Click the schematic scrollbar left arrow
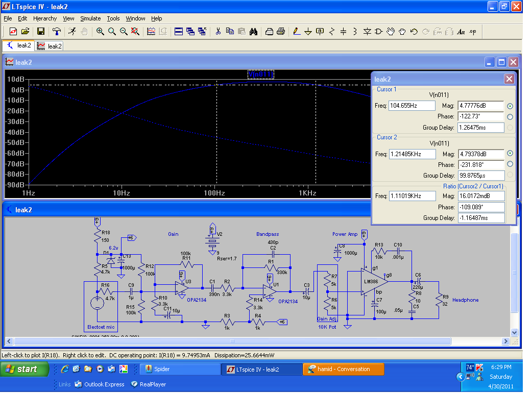 click(9, 341)
